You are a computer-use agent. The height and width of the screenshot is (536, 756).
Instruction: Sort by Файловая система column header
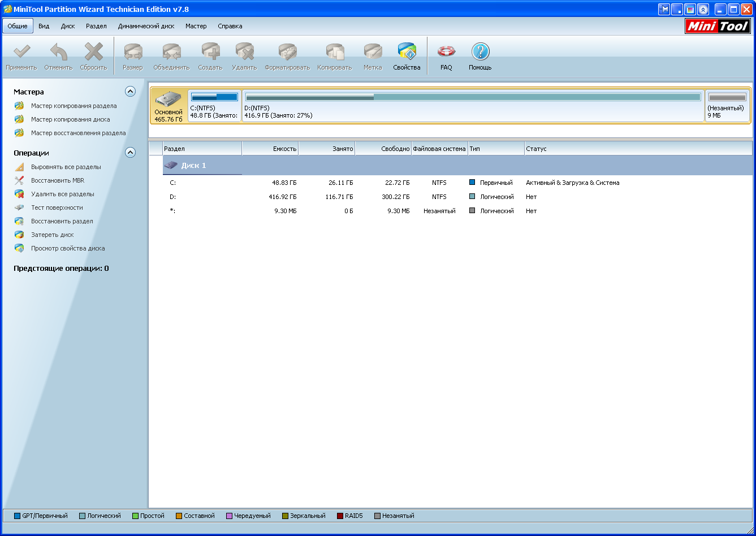[440, 149]
